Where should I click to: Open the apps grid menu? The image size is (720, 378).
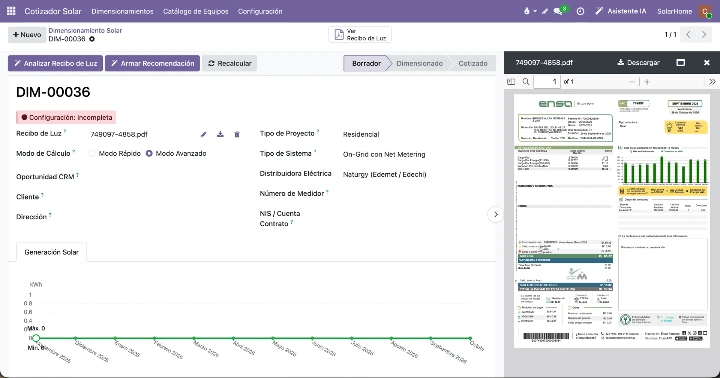point(11,11)
